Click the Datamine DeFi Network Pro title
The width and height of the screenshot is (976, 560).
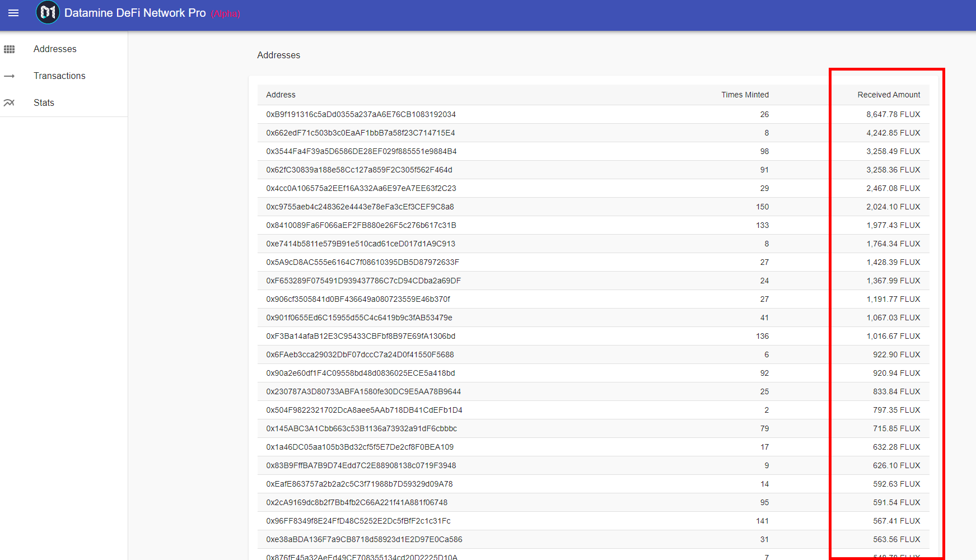point(135,13)
